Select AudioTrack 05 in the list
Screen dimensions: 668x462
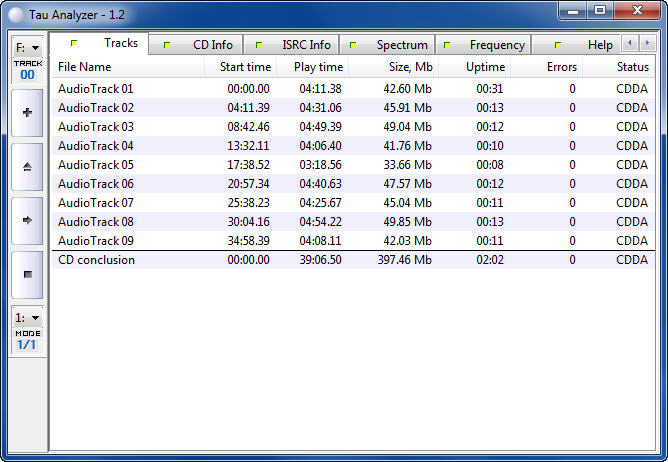tap(96, 165)
